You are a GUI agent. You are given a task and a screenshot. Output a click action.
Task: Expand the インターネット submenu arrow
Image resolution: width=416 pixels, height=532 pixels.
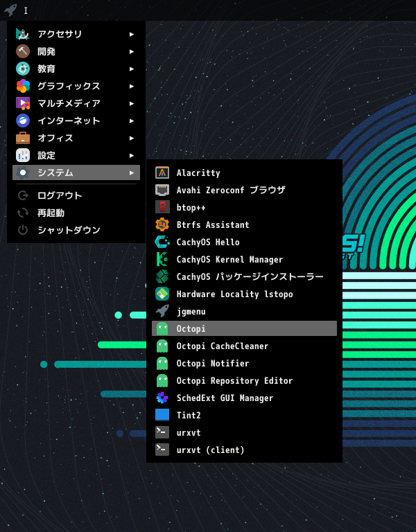[132, 121]
